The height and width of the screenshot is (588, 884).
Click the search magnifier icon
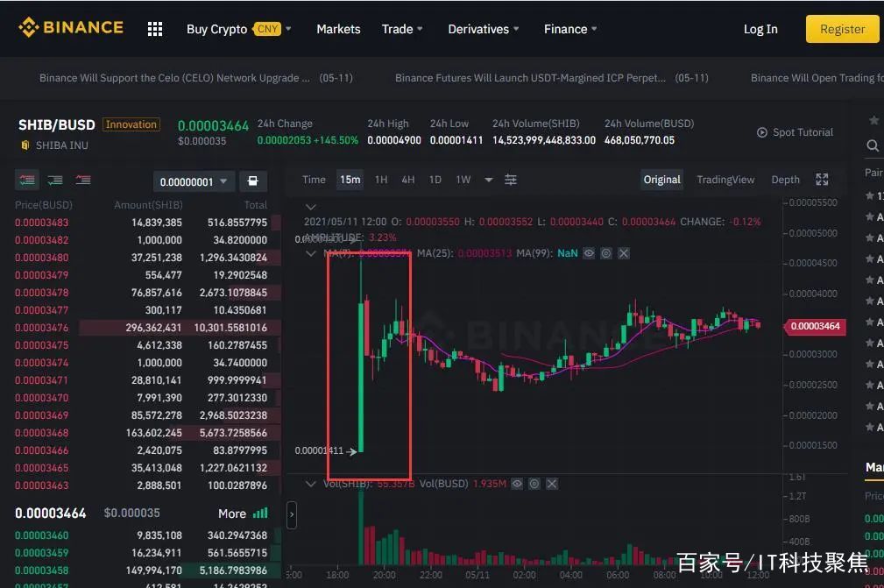tap(872, 146)
